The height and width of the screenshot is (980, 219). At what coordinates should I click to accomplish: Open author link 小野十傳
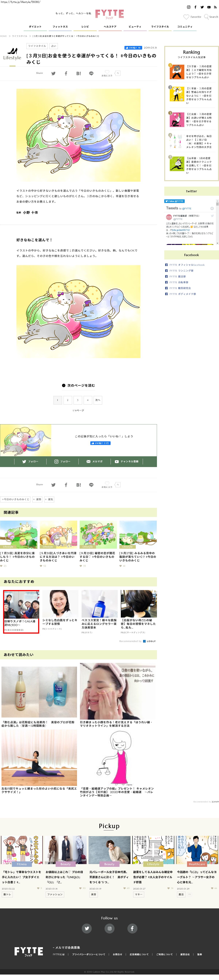[x=30, y=213]
